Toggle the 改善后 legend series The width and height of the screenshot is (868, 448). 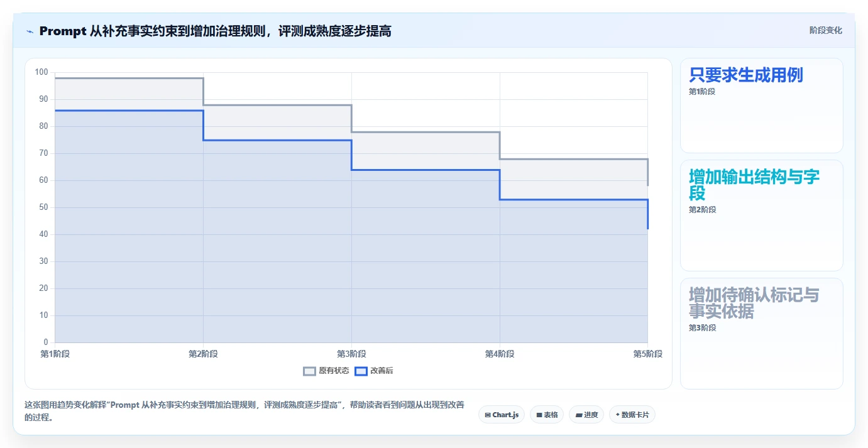pos(374,371)
